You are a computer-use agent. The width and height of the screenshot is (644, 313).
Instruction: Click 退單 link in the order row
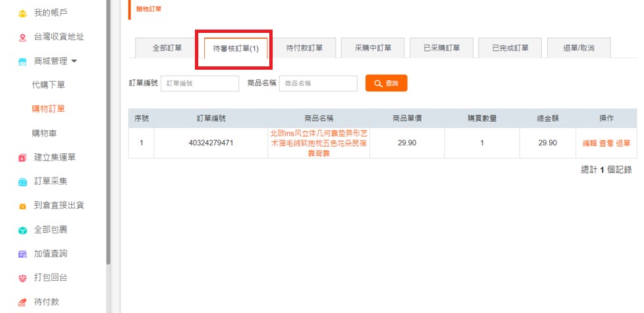tap(622, 143)
